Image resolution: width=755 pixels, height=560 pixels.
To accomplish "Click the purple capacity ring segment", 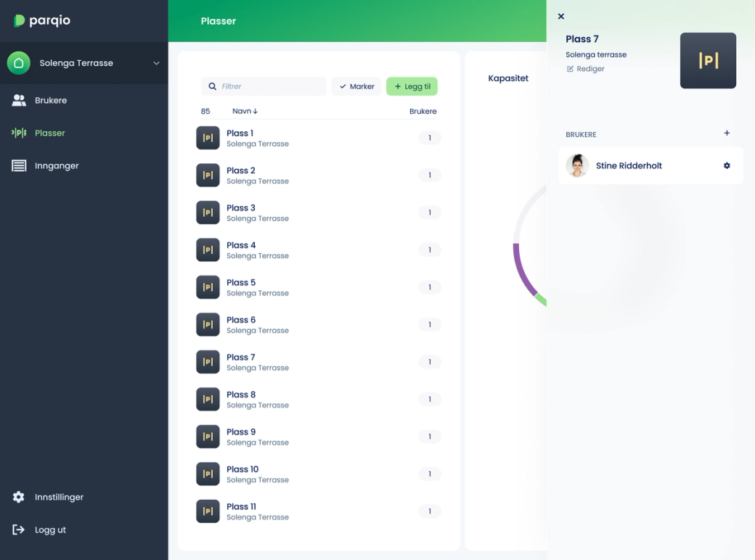I will [523, 271].
